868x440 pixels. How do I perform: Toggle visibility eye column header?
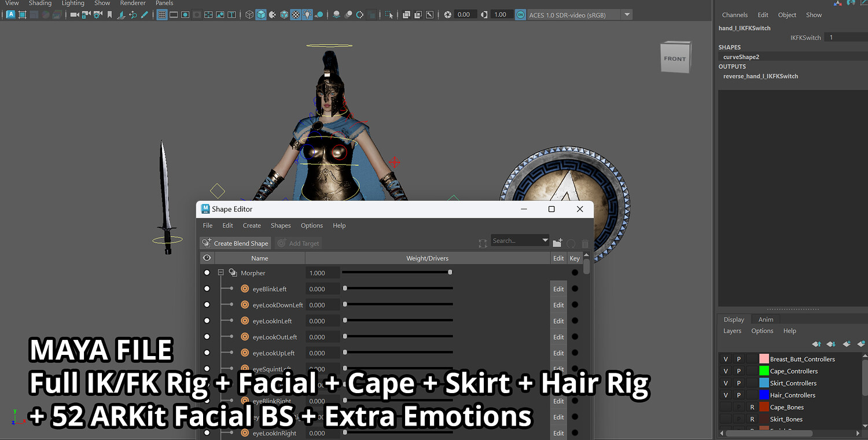tap(207, 258)
